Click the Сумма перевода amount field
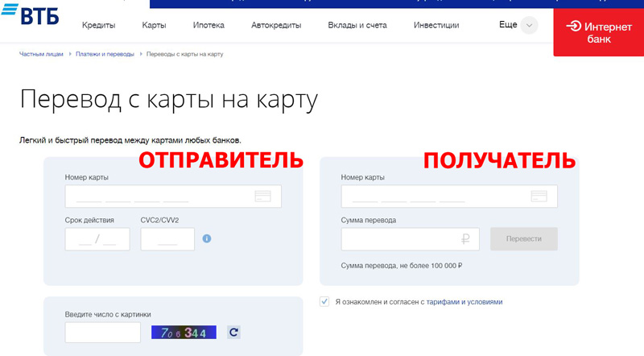Image resolution: width=644 pixels, height=356 pixels. [x=411, y=239]
